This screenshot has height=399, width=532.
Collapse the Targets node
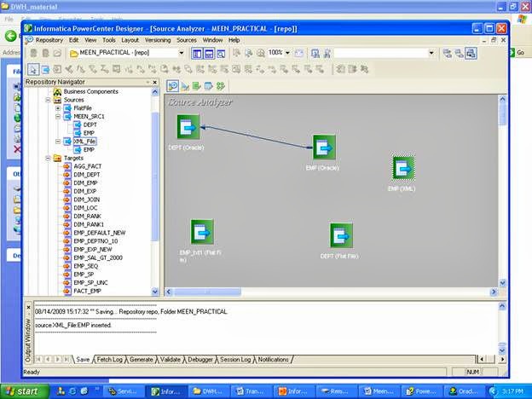(x=49, y=158)
